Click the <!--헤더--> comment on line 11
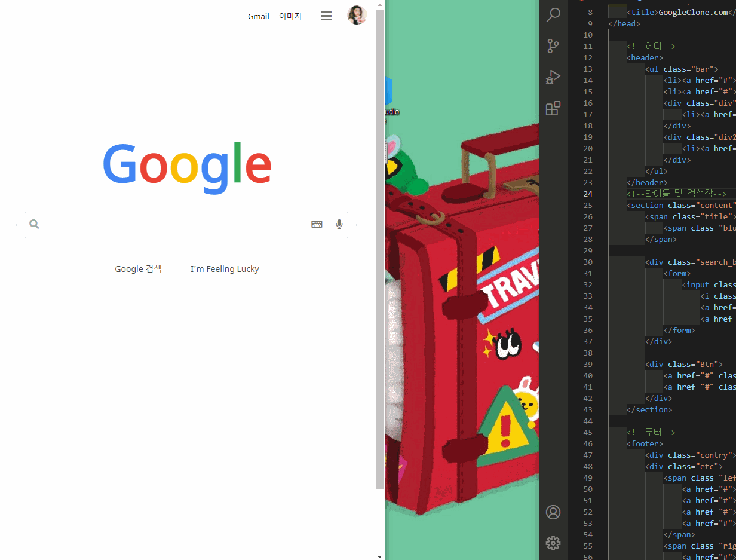 (651, 46)
